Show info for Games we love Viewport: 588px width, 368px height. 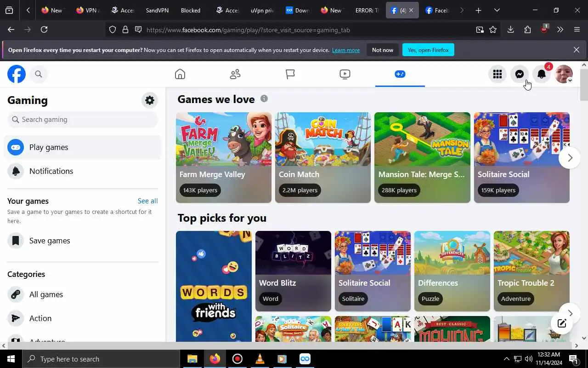(264, 98)
